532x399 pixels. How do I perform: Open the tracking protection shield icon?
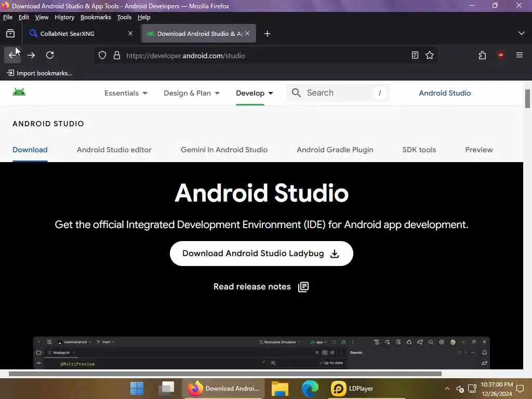(x=102, y=55)
